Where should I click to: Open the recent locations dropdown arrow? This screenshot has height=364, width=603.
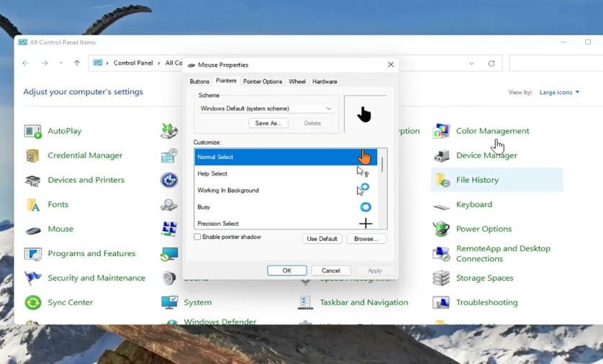(60, 63)
